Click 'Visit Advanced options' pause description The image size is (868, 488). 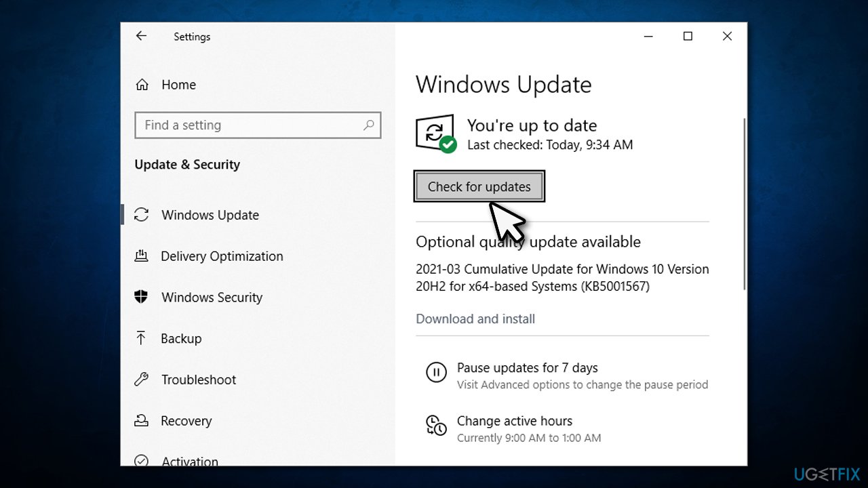tap(583, 385)
